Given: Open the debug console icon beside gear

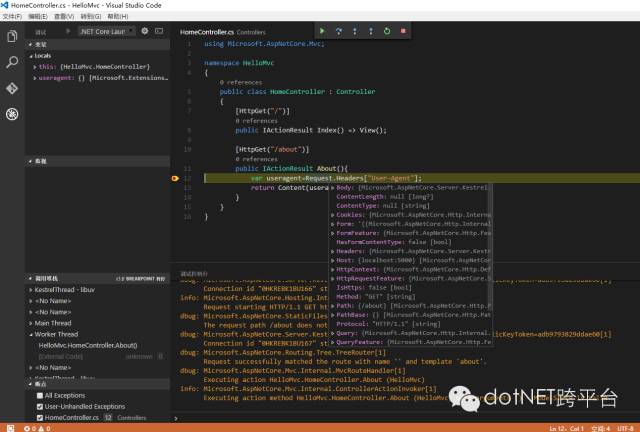Looking at the screenshot, I should [x=159, y=31].
